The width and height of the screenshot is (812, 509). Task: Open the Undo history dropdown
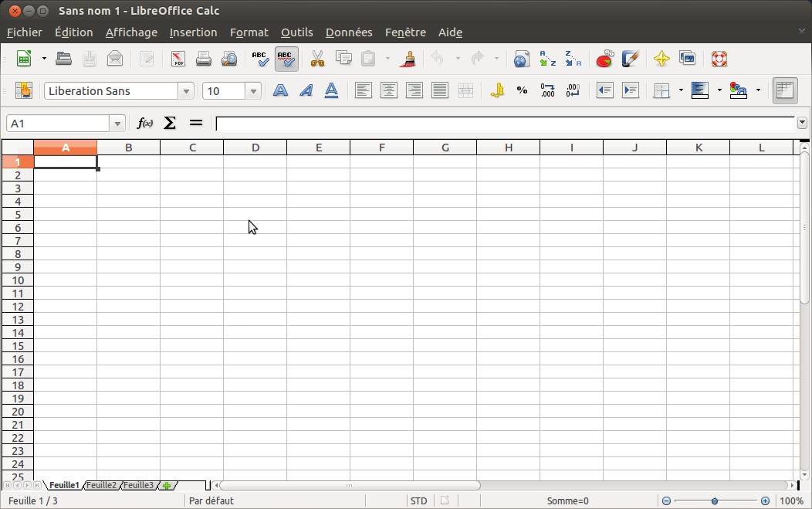click(x=458, y=59)
